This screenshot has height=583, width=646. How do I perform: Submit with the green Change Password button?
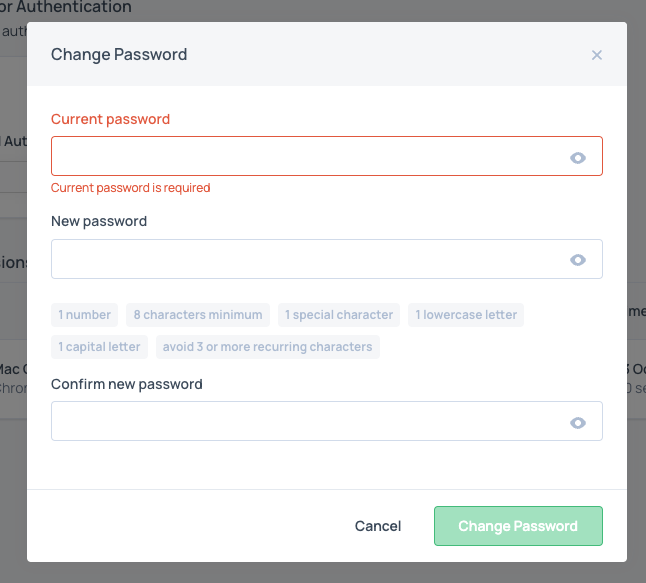tap(518, 526)
